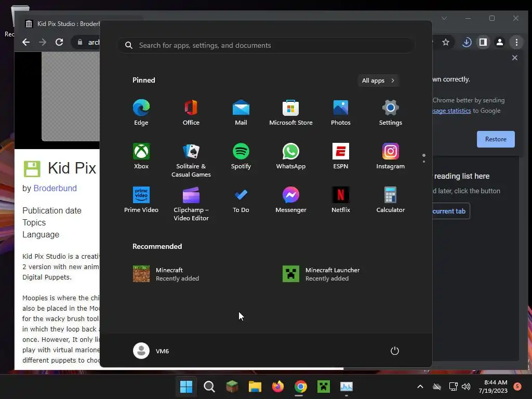
Task: Open Chrome profile icon
Action: point(500,42)
